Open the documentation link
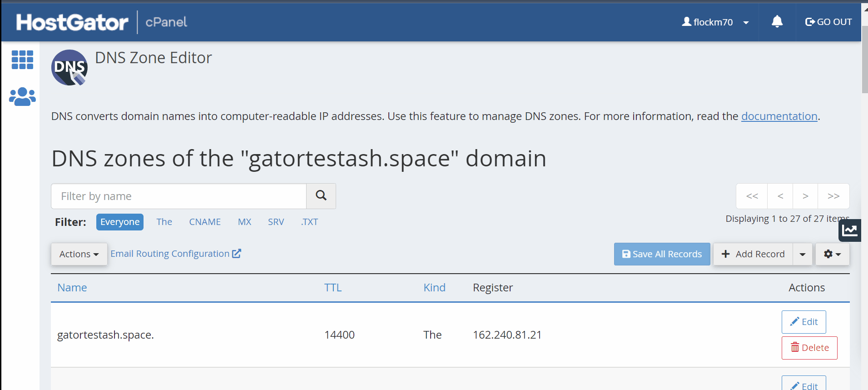868x390 pixels. (x=779, y=116)
